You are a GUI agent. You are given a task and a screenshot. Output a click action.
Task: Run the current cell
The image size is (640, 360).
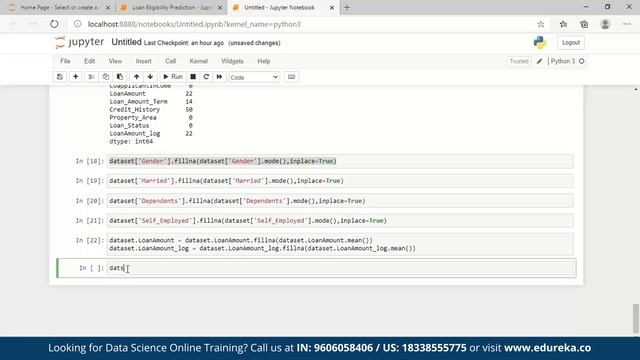click(173, 77)
